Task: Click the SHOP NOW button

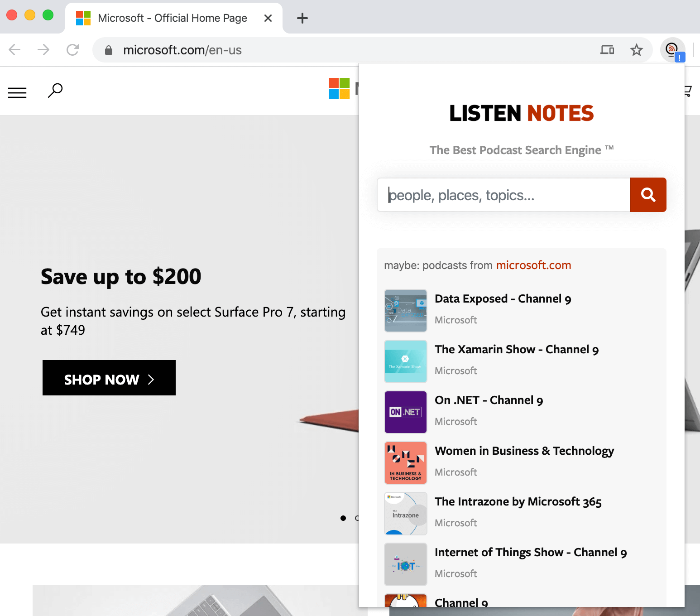Action: point(109,378)
